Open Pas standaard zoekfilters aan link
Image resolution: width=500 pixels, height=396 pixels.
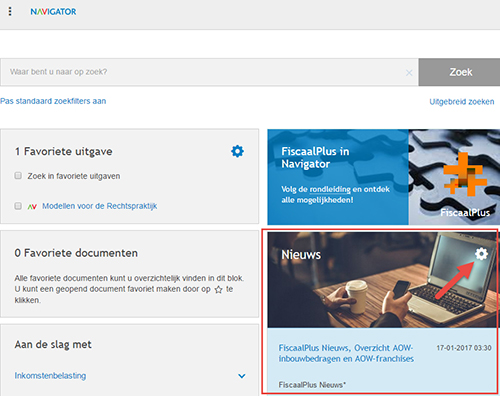coord(53,101)
